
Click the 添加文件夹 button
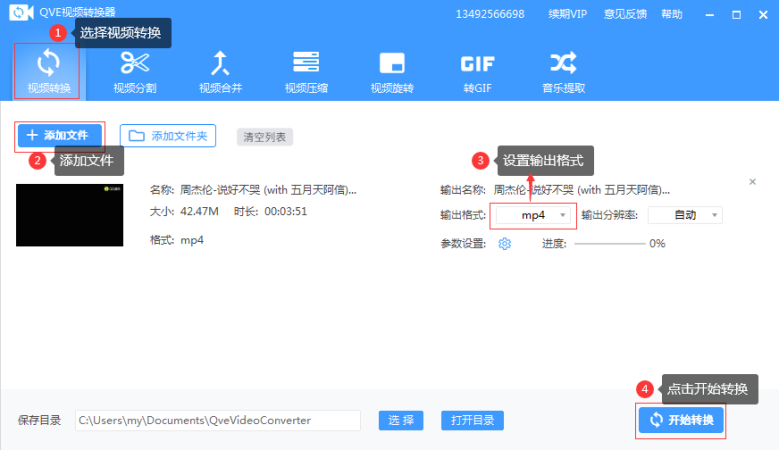point(168,136)
